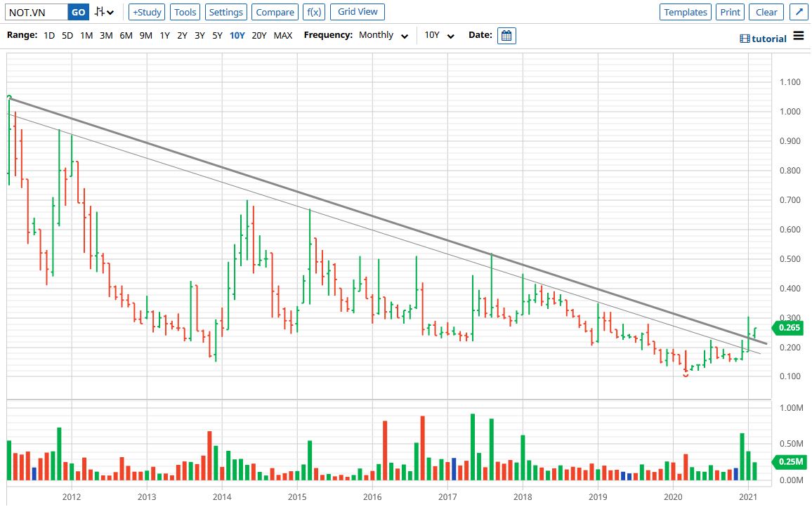Viewport: 812px width, 507px height.
Task: Open the date picker calendar icon
Action: pyautogui.click(x=506, y=35)
